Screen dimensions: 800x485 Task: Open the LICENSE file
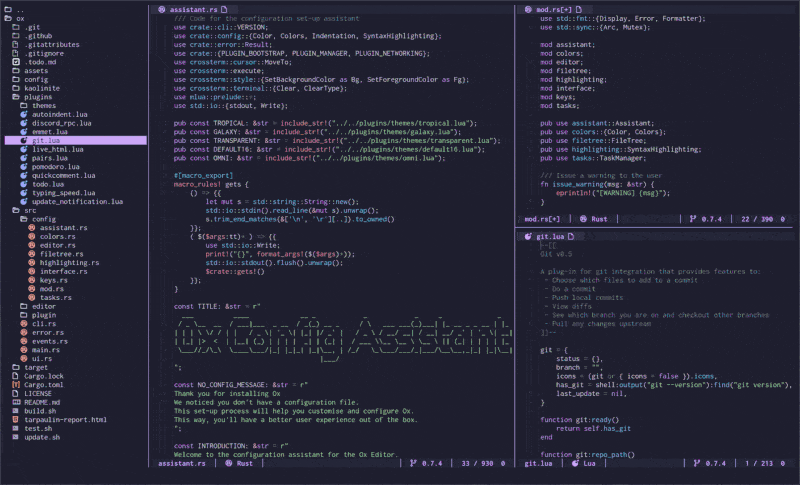click(38, 393)
